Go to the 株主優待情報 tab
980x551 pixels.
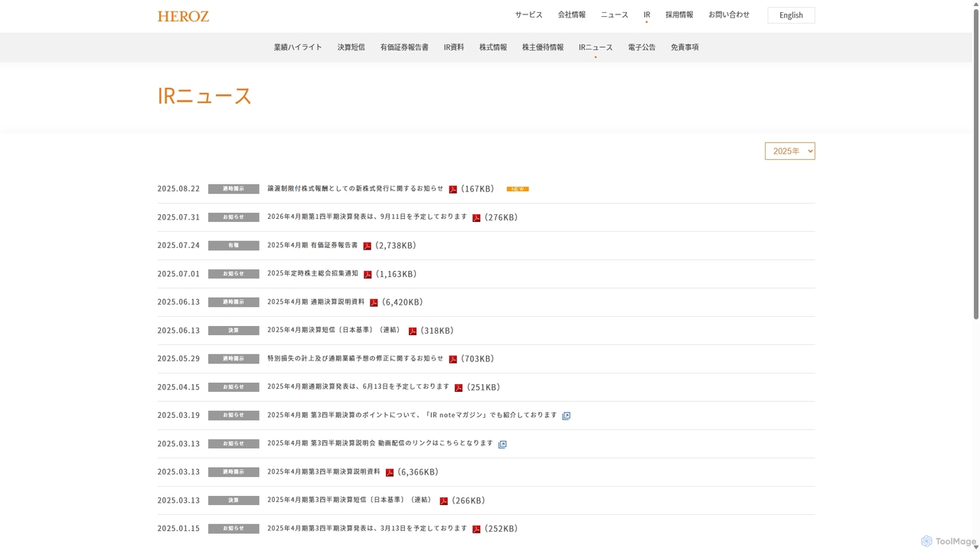point(543,47)
